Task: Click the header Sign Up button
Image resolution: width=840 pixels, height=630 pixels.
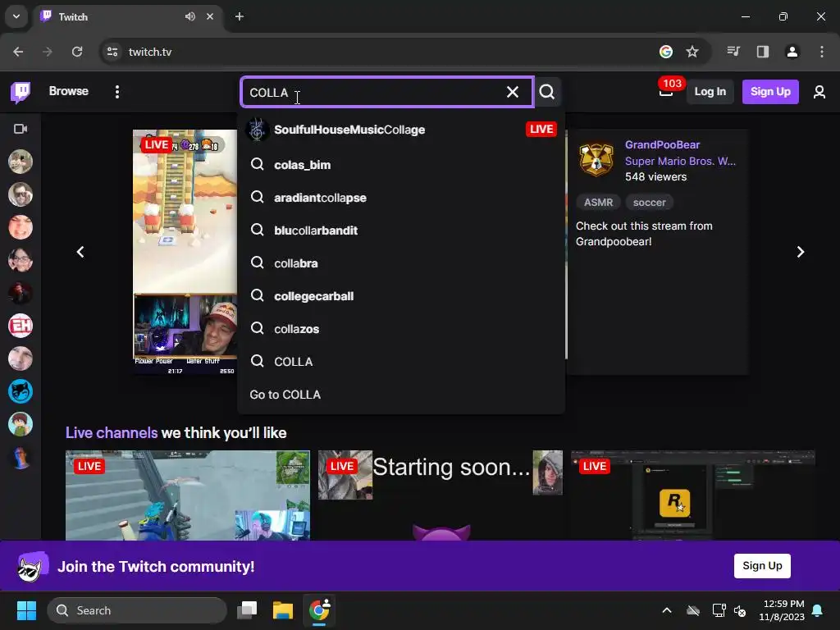Action: click(x=770, y=92)
